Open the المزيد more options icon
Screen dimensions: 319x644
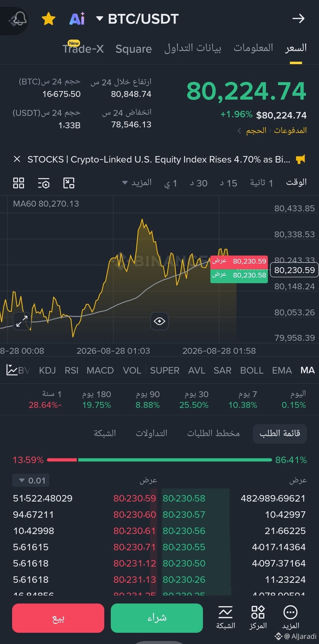coord(290,617)
